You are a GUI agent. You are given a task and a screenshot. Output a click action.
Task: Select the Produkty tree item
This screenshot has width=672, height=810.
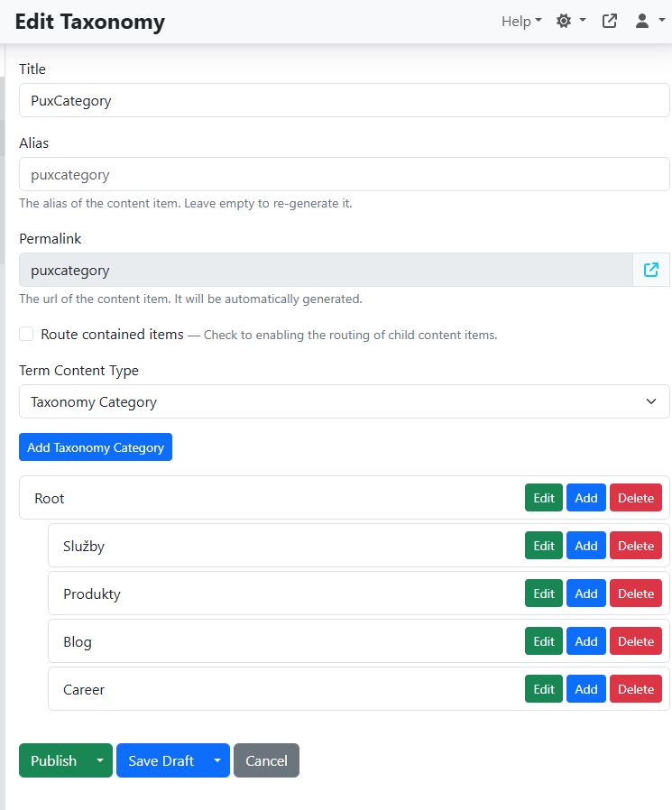pyautogui.click(x=92, y=594)
